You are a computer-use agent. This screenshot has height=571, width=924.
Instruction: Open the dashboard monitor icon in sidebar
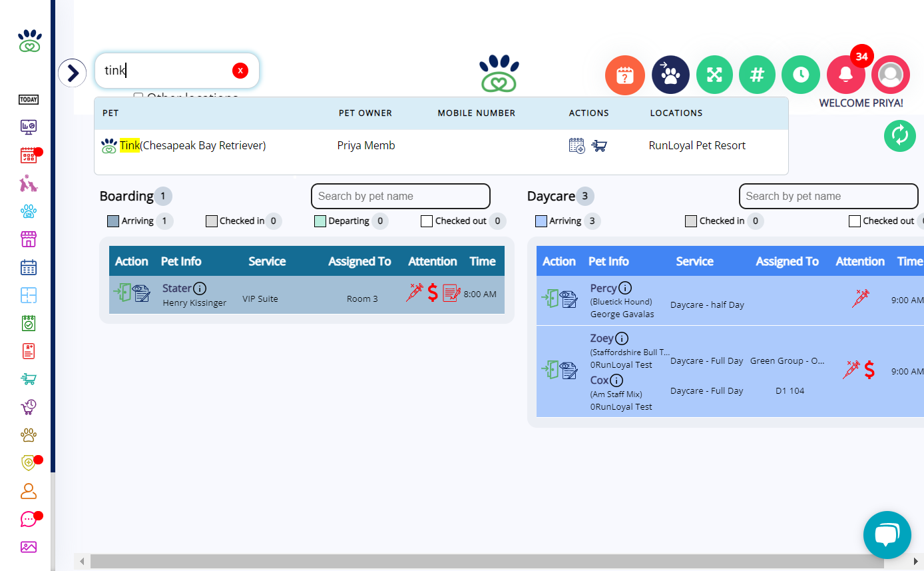click(29, 127)
